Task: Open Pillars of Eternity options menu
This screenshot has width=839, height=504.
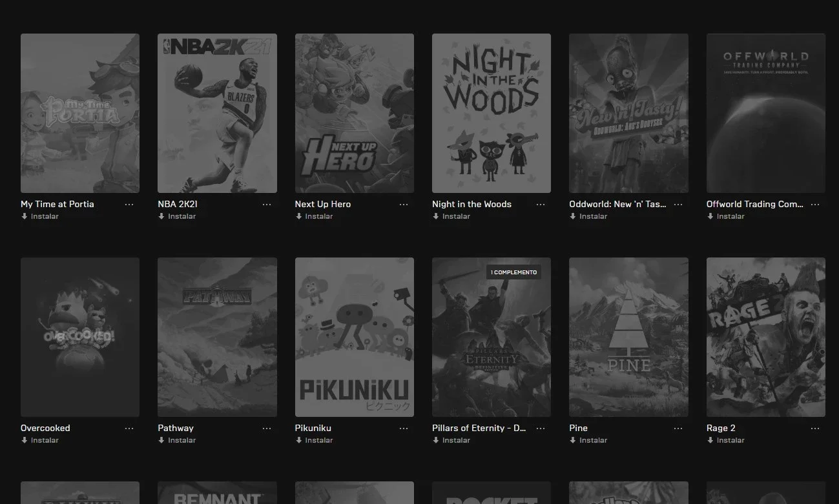Action: [x=541, y=428]
